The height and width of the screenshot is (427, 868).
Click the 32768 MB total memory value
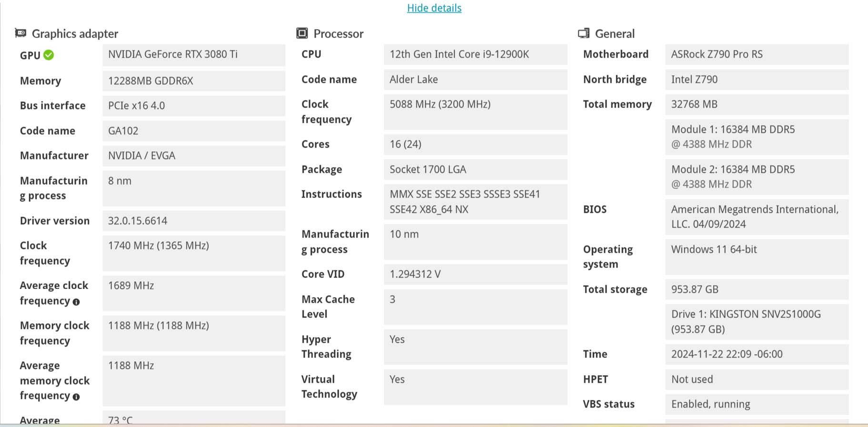click(x=757, y=104)
